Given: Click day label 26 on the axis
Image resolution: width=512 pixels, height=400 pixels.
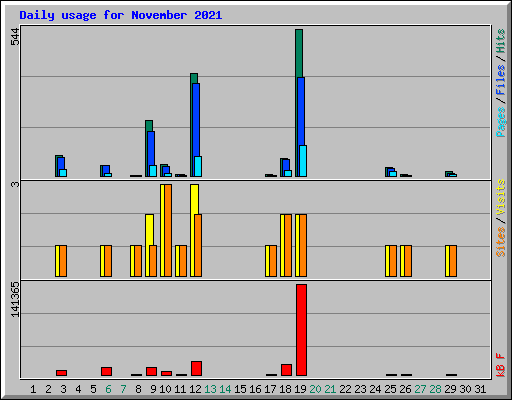Looking at the screenshot, I should (405, 389).
